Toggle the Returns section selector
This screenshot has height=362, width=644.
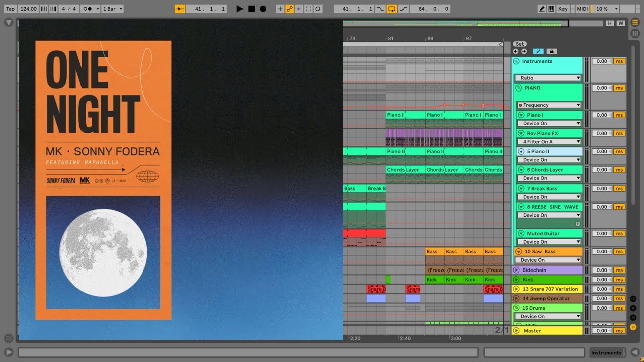point(633,308)
